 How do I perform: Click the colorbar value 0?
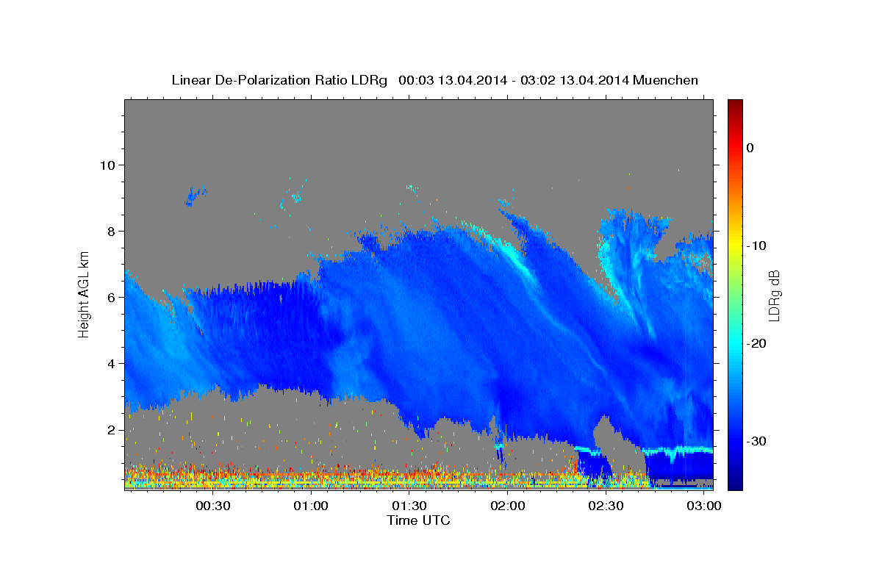point(750,148)
